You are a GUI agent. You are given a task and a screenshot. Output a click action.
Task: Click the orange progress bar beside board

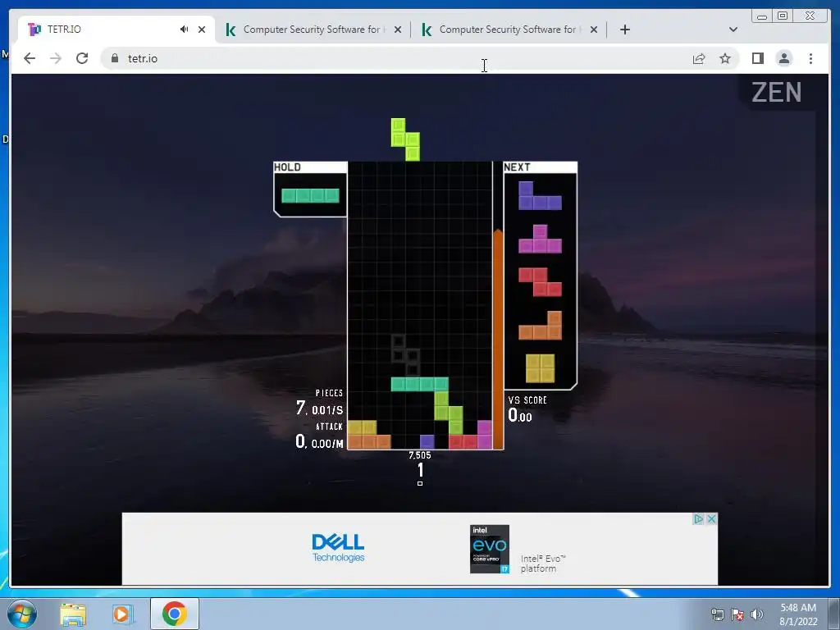coord(498,339)
